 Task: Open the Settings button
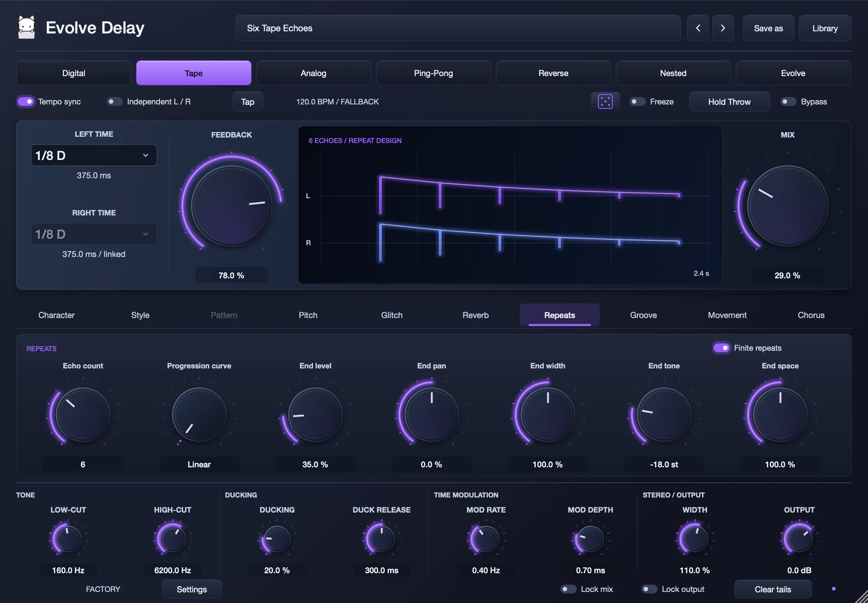tap(192, 589)
